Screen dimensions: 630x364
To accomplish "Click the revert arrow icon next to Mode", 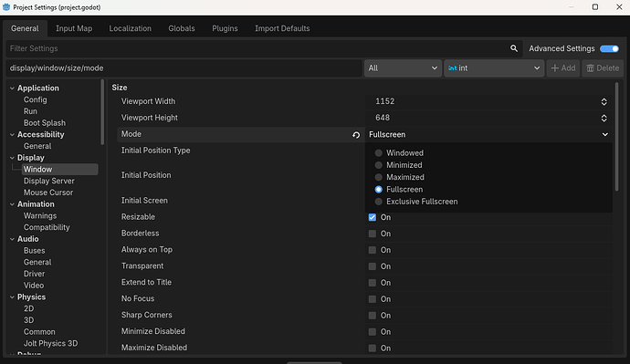I will [x=356, y=135].
